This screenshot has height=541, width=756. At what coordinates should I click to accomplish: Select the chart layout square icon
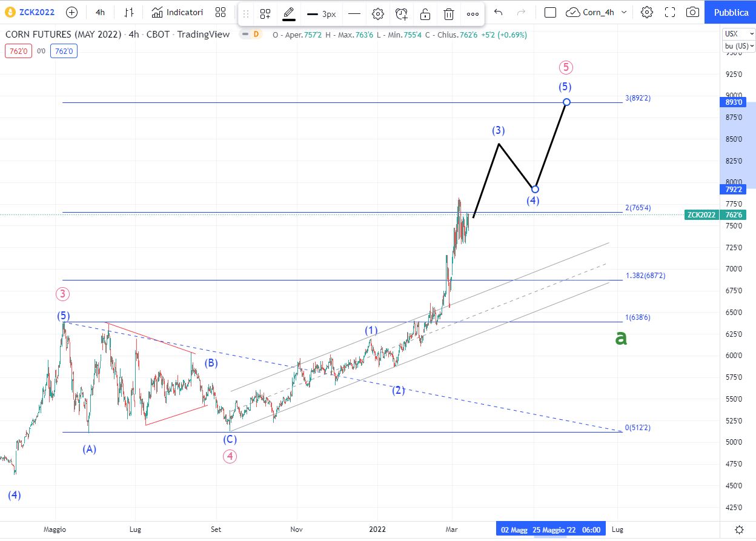pyautogui.click(x=550, y=12)
